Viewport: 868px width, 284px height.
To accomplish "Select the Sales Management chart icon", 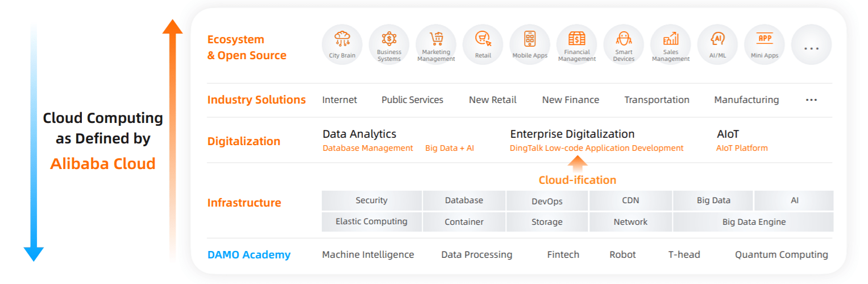I will pyautogui.click(x=671, y=45).
